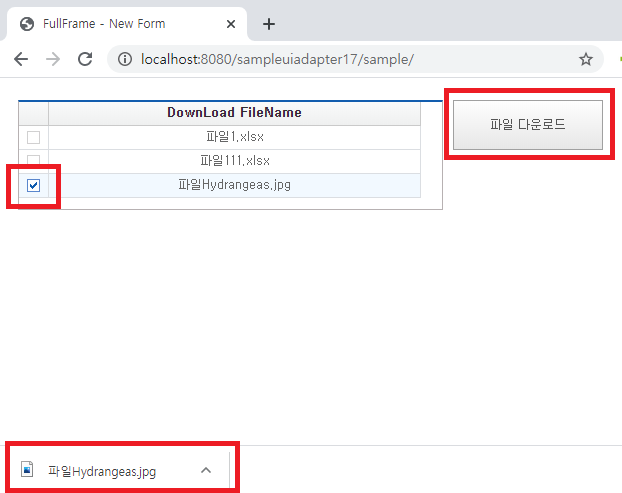This screenshot has width=622, height=493.
Task: Open site information icon in address bar
Action: click(x=125, y=60)
